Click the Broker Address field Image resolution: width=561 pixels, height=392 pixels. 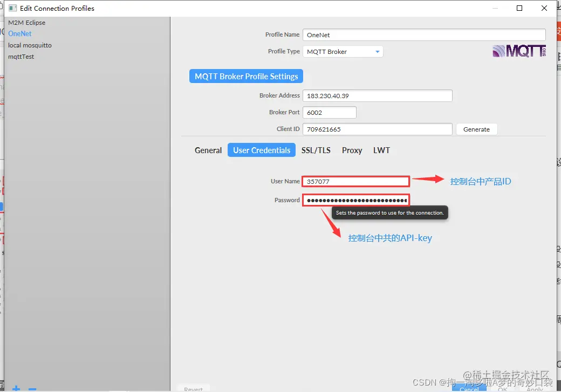point(378,96)
